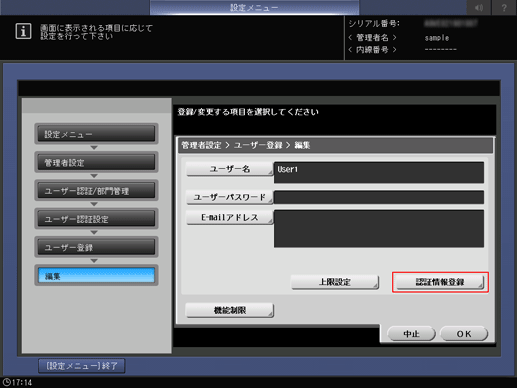Open 上限設定 settings
Screen dimensions: 517x388
[335, 282]
